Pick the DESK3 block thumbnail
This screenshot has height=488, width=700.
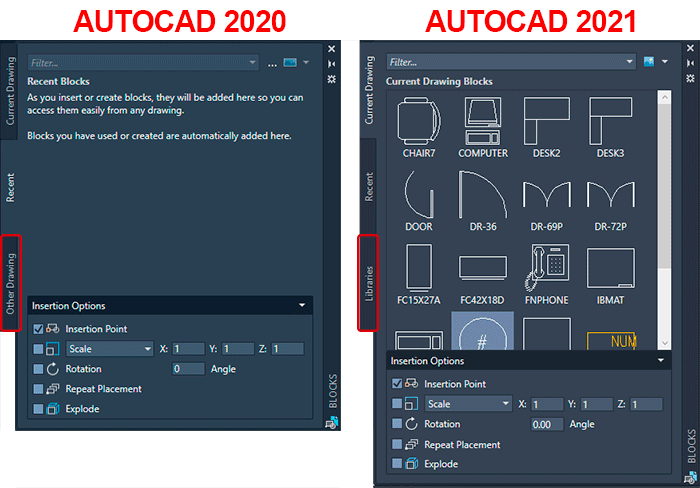[x=610, y=127]
